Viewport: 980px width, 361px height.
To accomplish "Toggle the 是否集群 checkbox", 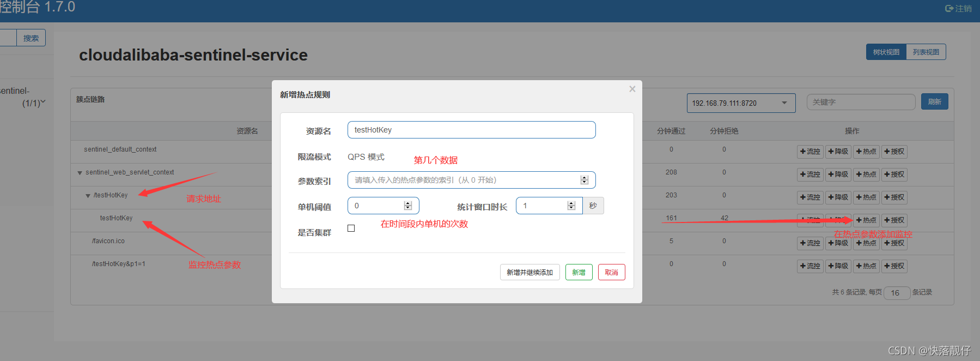I will pyautogui.click(x=351, y=228).
